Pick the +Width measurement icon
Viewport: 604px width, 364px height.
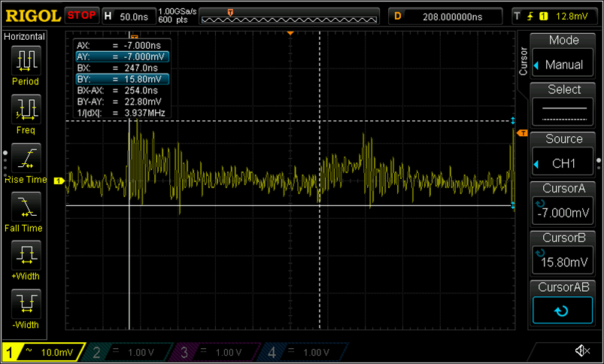[26, 255]
